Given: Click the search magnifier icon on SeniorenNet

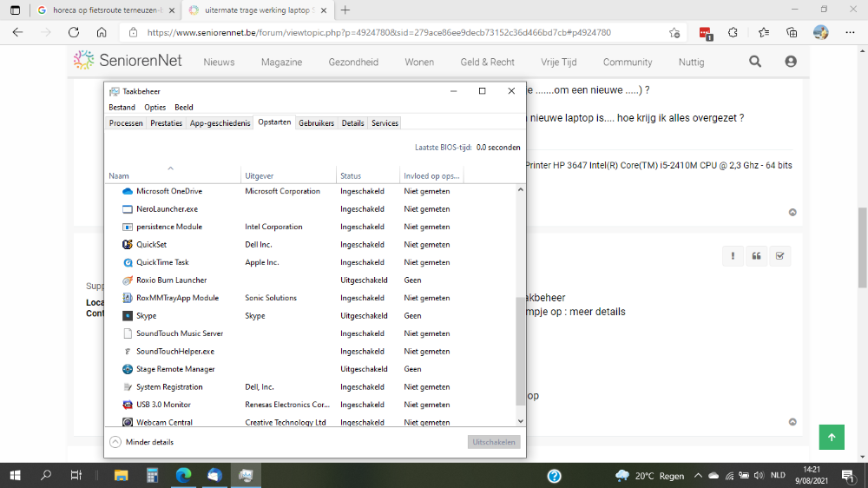Looking at the screenshot, I should click(x=755, y=62).
